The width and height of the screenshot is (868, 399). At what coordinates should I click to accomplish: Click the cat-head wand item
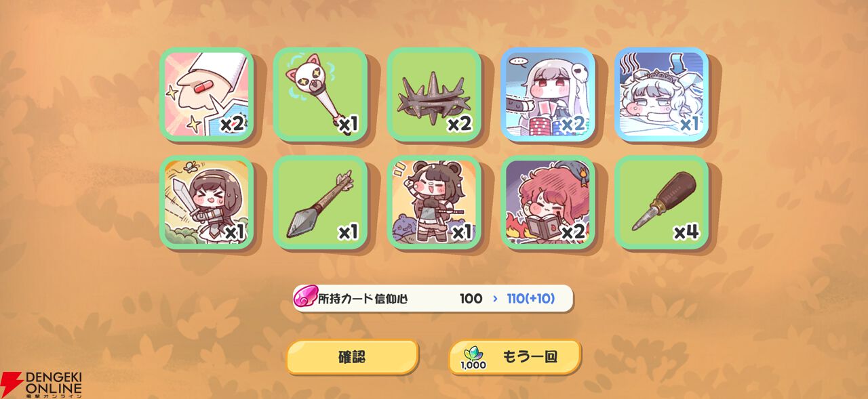coord(321,94)
